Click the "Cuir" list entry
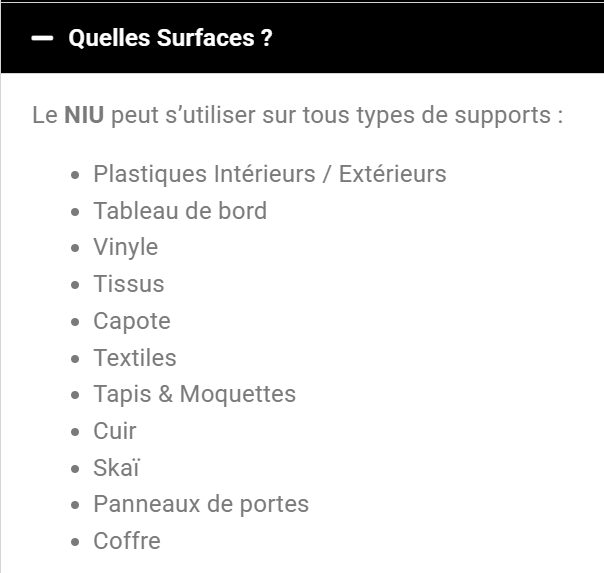 [x=114, y=431]
